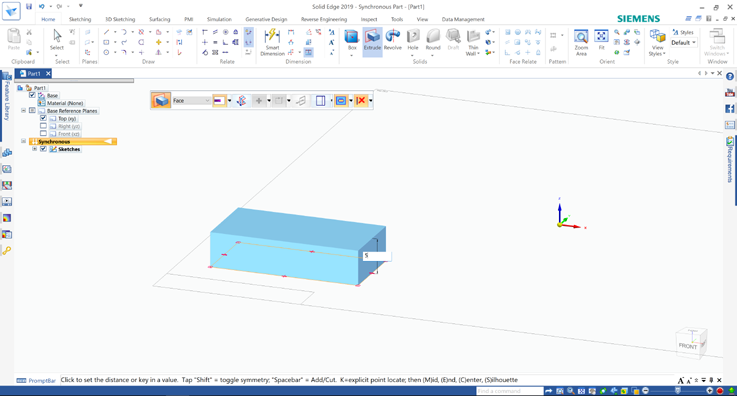Click the Find a command search field
The image size is (737, 396).
tap(510, 391)
